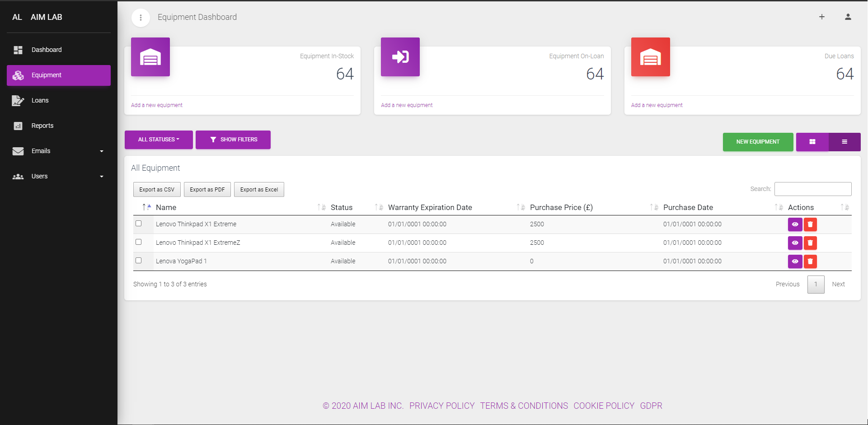
Task: View details of Lenovo Thinkpad X1 Extreme
Action: (795, 224)
